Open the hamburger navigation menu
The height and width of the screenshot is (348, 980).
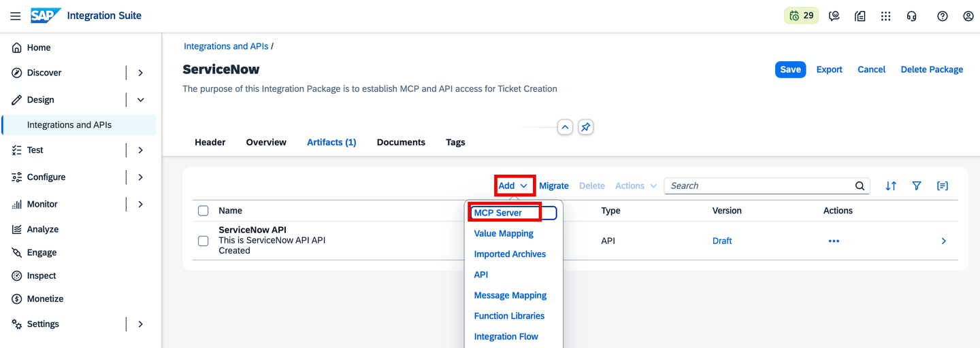click(15, 16)
